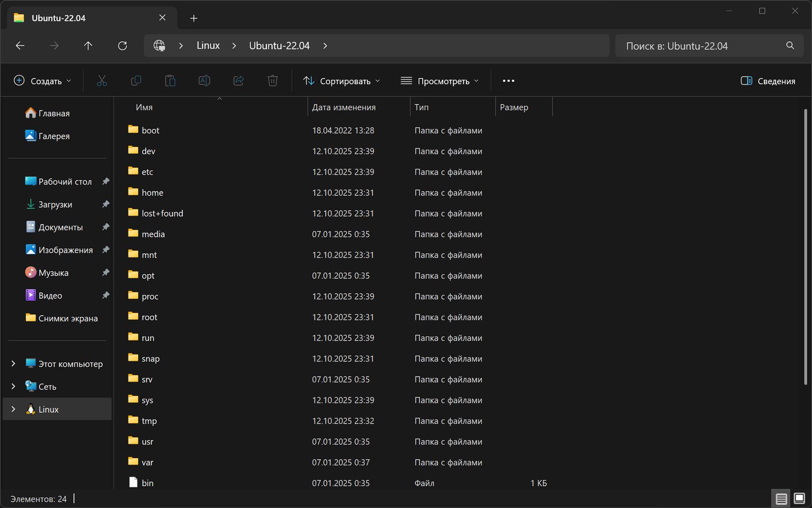Click the Paste clipboard icon
The width and height of the screenshot is (812, 508).
pos(170,81)
